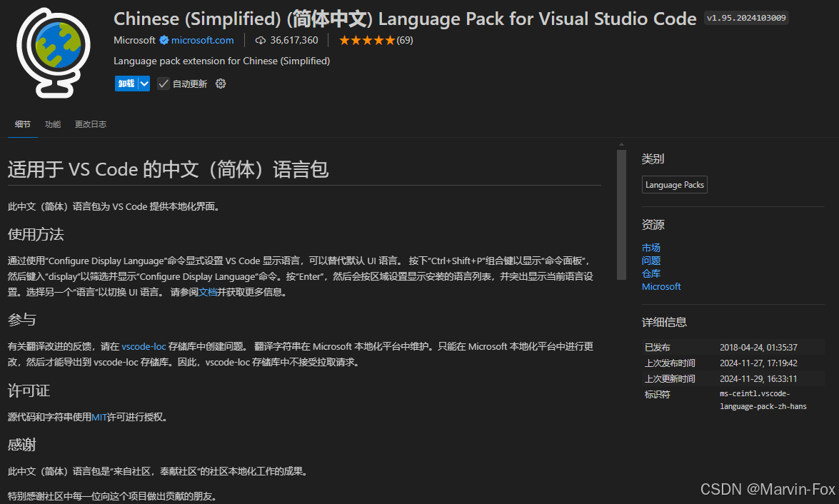Click the verified publisher badge icon
The width and height of the screenshot is (839, 504).
[164, 40]
